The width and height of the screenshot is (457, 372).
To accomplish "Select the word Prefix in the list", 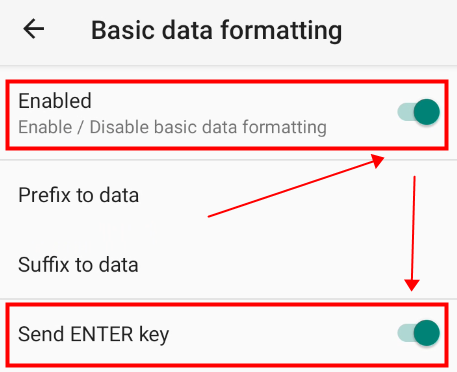I will pyautogui.click(x=45, y=195).
